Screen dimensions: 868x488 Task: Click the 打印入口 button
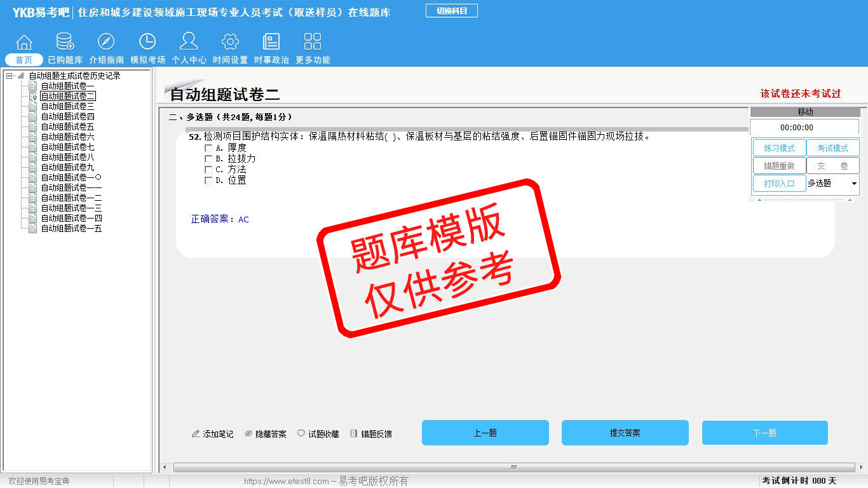click(779, 184)
